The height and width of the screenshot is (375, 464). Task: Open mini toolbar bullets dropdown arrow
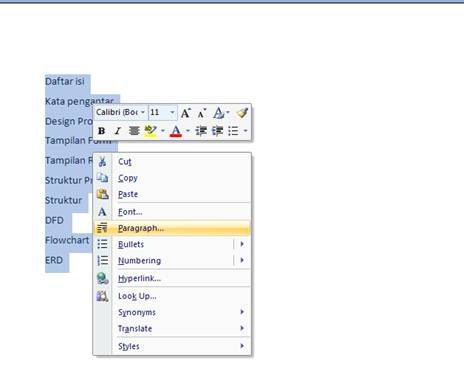[245, 131]
